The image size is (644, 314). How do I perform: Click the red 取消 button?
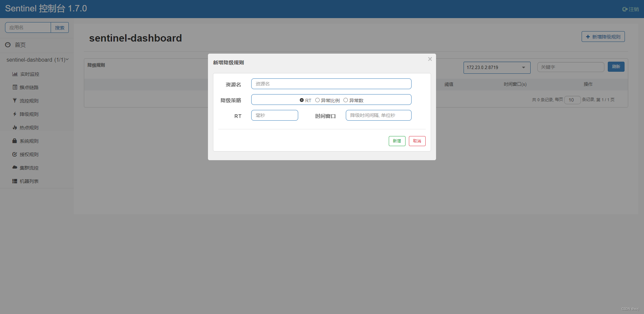click(417, 141)
